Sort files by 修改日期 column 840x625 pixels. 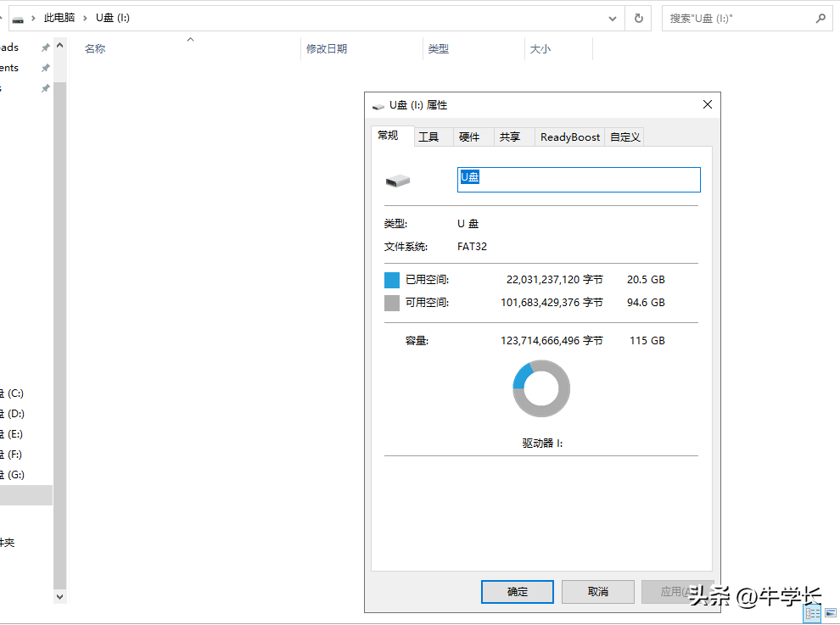click(327, 48)
